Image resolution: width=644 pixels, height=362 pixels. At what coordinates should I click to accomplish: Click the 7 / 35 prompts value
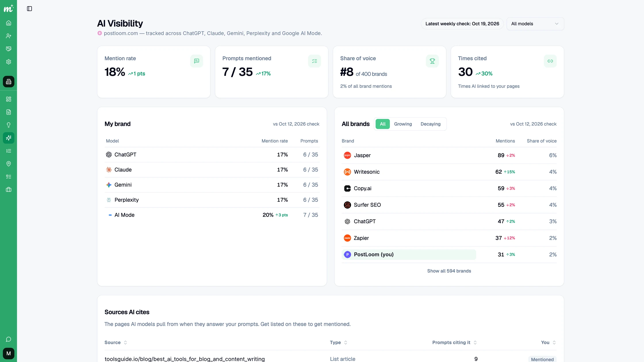click(237, 72)
